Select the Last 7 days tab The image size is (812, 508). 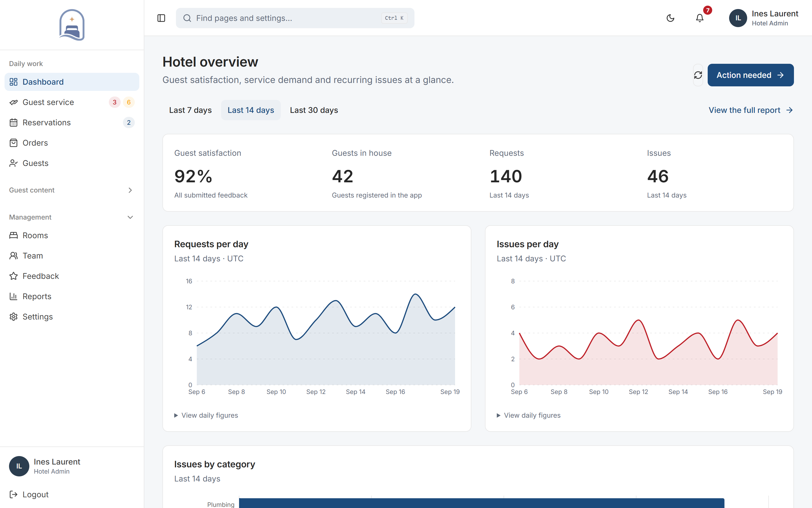(190, 110)
